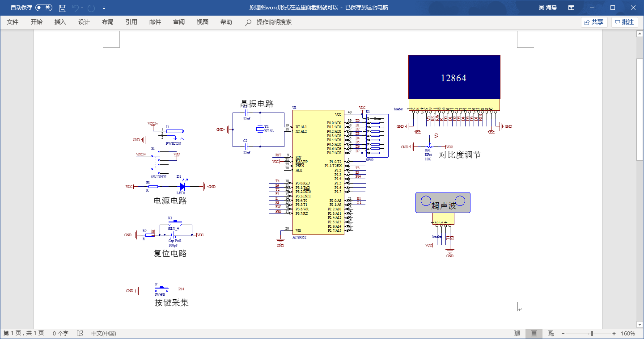Click the XTAL crystal Y1 symbol
This screenshot has width=644, height=339.
(260, 129)
